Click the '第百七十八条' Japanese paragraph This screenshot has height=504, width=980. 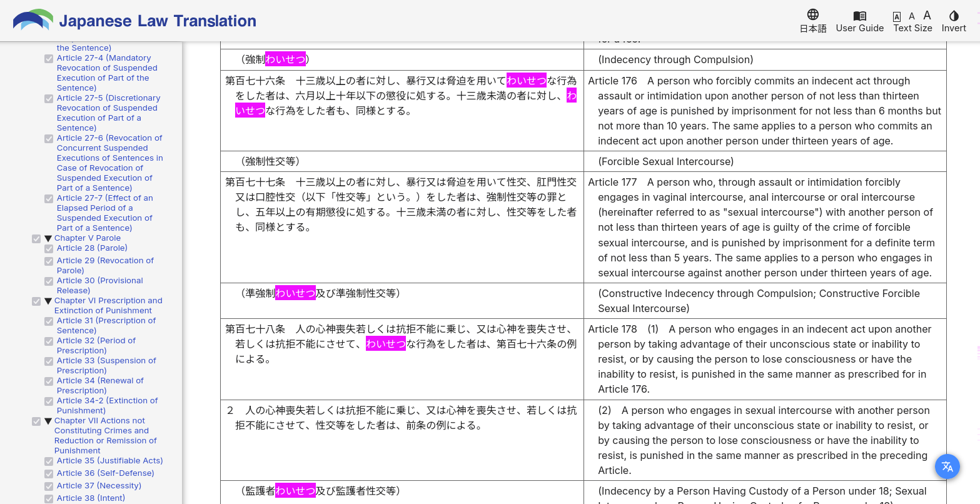401,344
